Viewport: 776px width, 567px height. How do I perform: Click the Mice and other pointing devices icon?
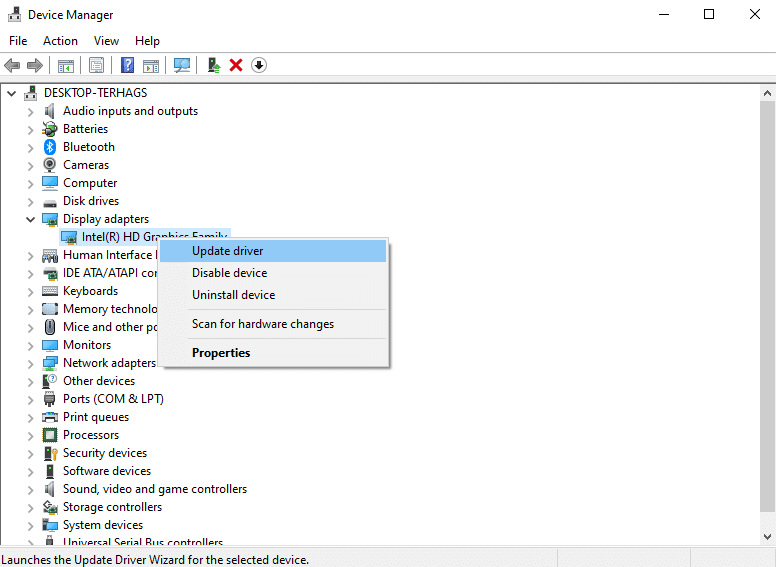(x=49, y=327)
